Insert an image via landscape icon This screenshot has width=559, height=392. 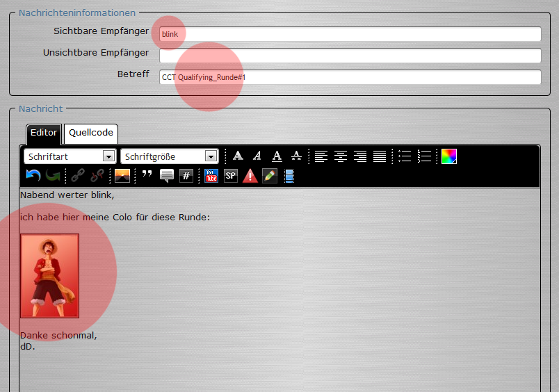click(x=122, y=176)
